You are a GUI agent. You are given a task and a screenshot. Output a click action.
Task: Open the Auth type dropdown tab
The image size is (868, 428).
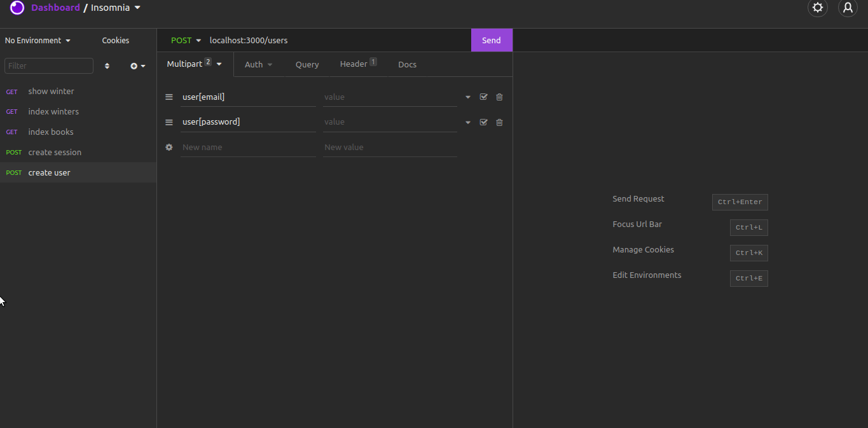(x=259, y=64)
